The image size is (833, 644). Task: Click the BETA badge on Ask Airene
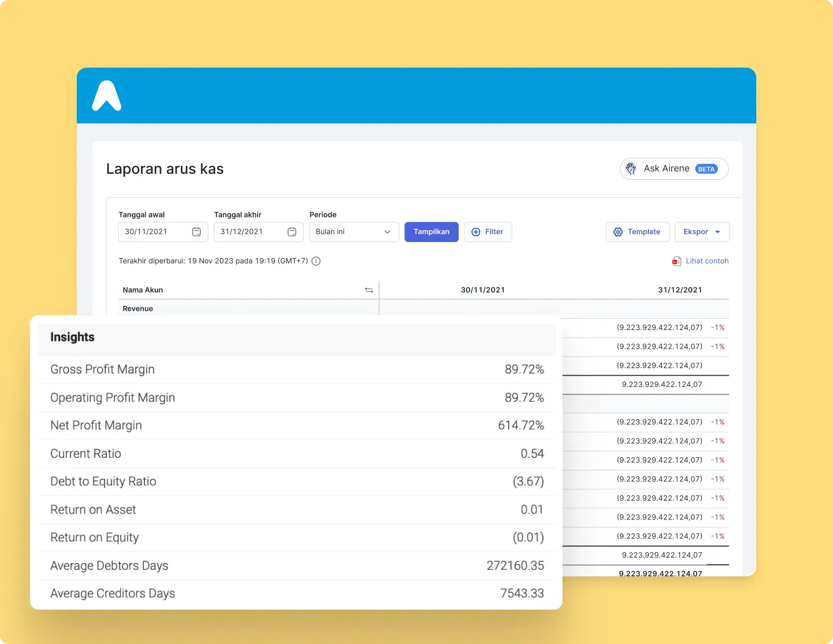click(x=706, y=169)
